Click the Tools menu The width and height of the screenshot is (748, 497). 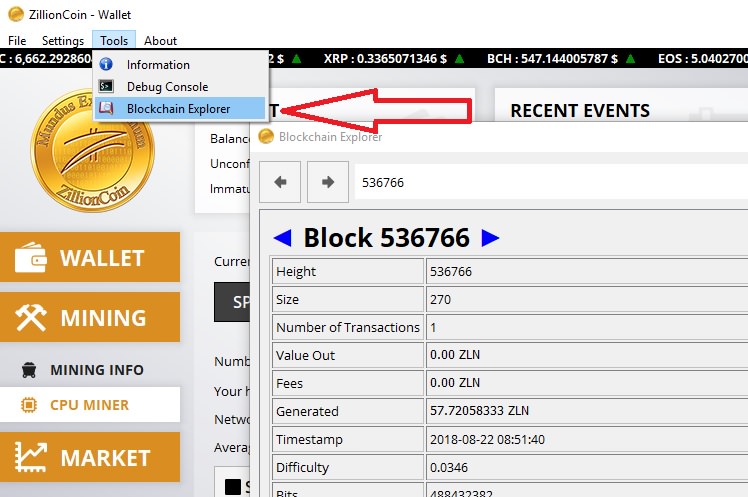114,41
